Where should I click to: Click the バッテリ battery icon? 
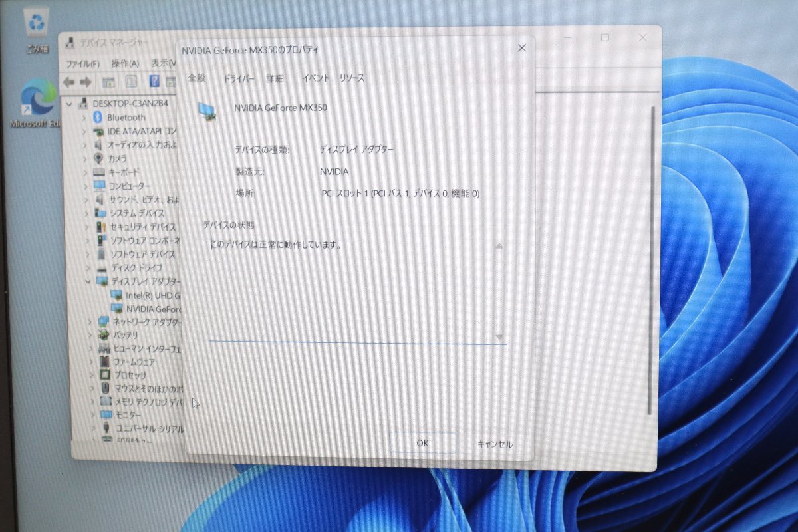click(104, 335)
